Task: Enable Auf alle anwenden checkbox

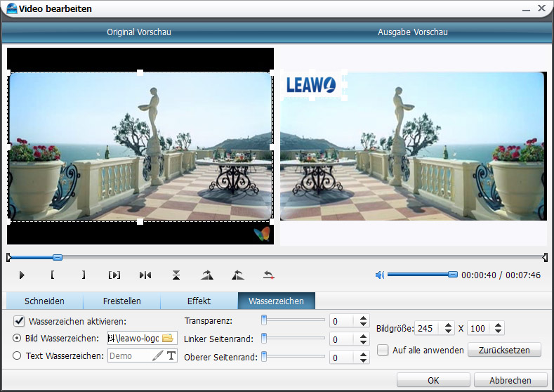Action: pyautogui.click(x=383, y=349)
